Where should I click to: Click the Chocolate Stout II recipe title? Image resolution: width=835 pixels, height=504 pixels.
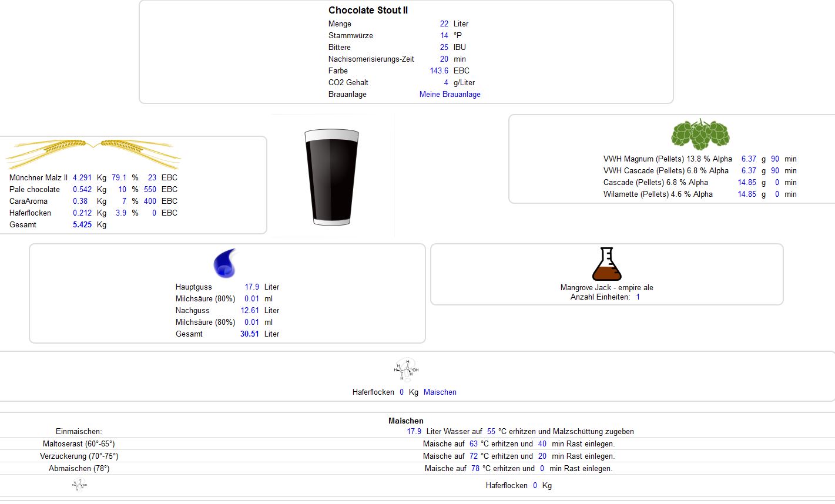coord(368,10)
